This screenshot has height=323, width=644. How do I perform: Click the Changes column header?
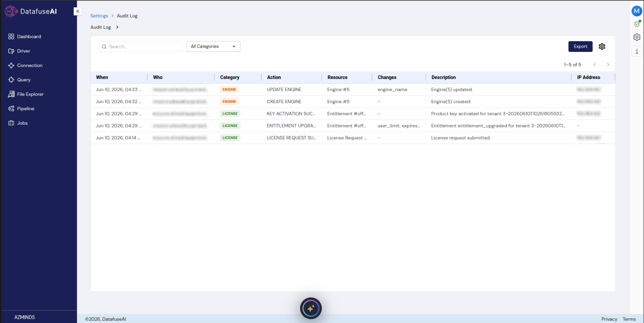(387, 77)
